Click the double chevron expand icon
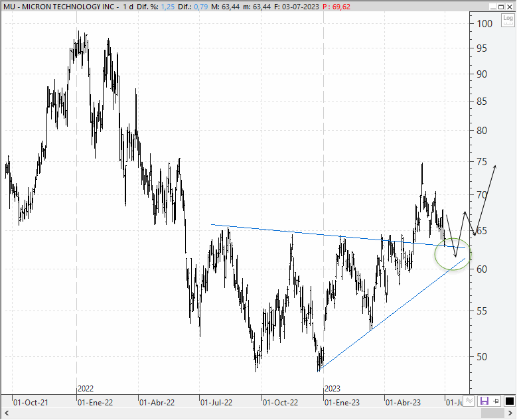The width and height of the screenshot is (517, 420). point(469,401)
